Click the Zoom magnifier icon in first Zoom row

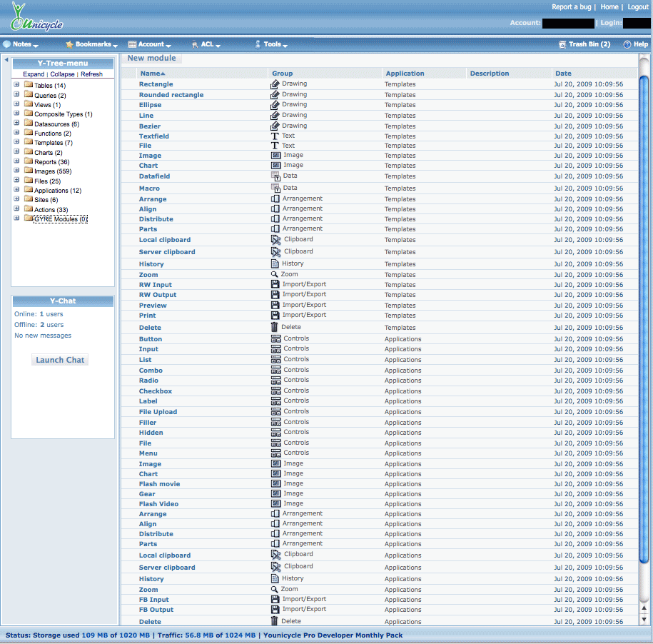pyautogui.click(x=275, y=274)
